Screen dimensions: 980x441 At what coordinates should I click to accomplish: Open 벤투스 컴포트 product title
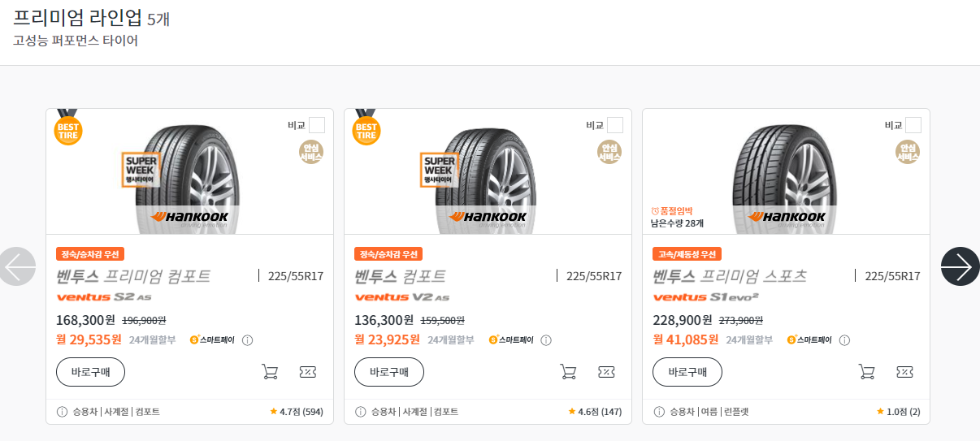tap(400, 276)
